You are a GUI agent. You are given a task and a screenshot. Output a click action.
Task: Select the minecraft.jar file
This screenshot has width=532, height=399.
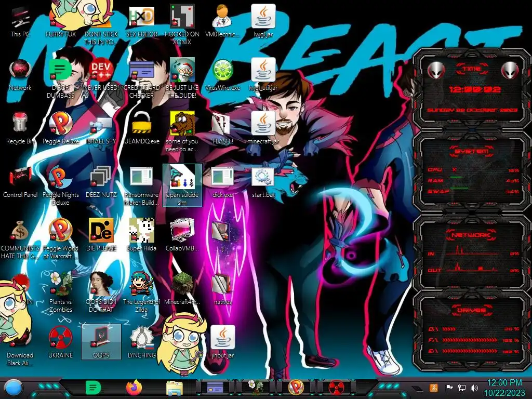point(263,128)
